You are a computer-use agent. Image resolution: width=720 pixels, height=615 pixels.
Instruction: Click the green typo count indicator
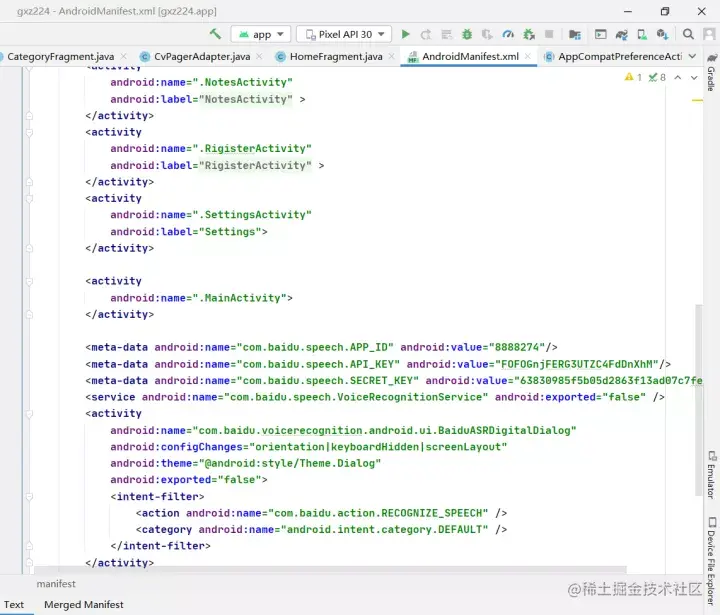click(657, 77)
